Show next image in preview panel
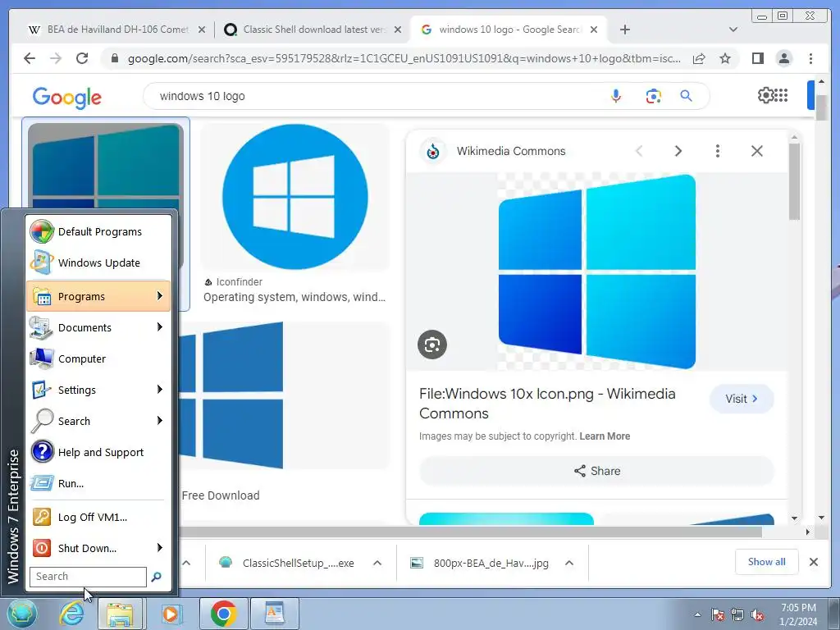This screenshot has height=630, width=840. click(x=678, y=151)
